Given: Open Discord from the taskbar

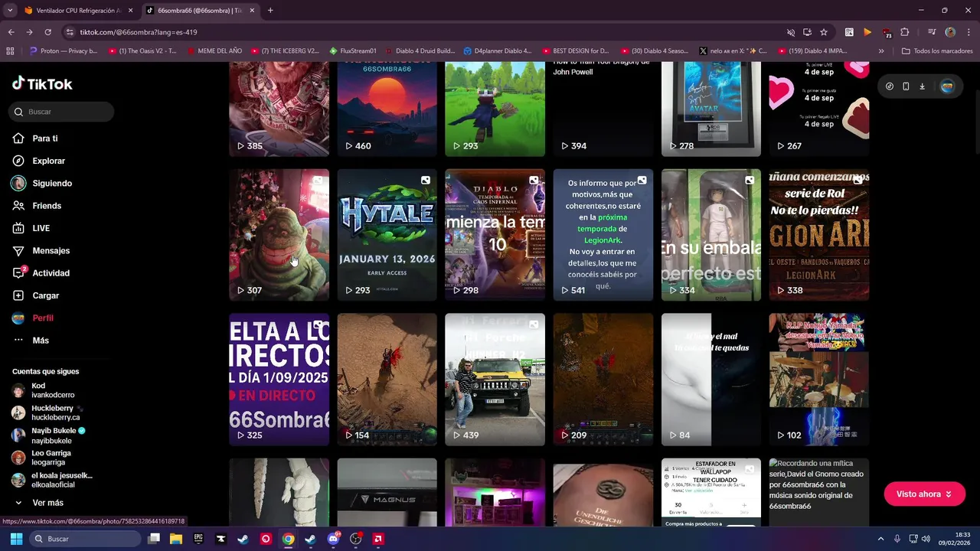Looking at the screenshot, I should click(x=333, y=539).
